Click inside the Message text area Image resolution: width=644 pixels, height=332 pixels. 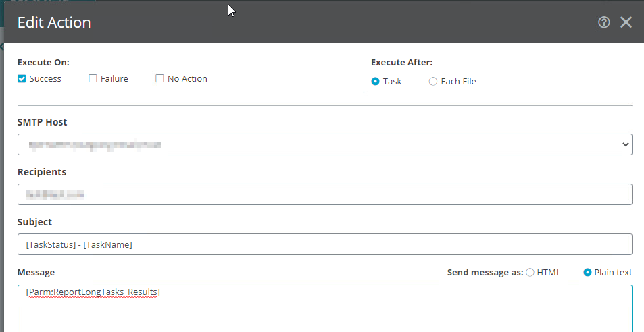324,310
